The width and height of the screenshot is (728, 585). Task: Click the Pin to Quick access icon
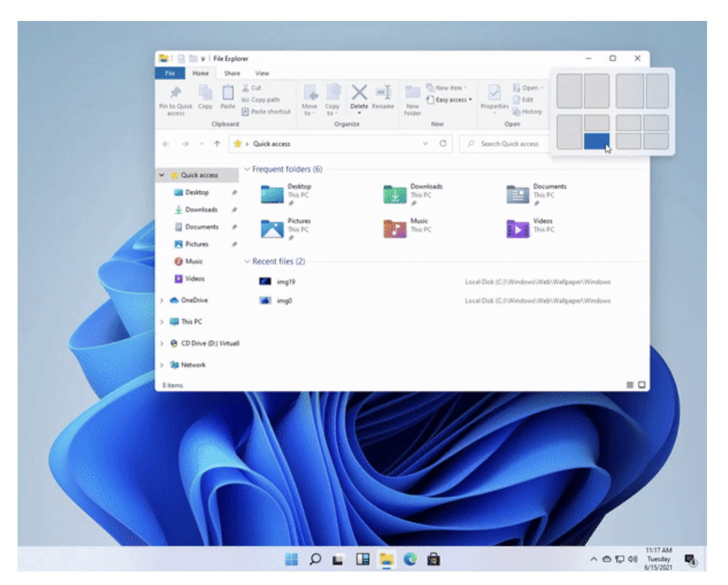coord(176,93)
